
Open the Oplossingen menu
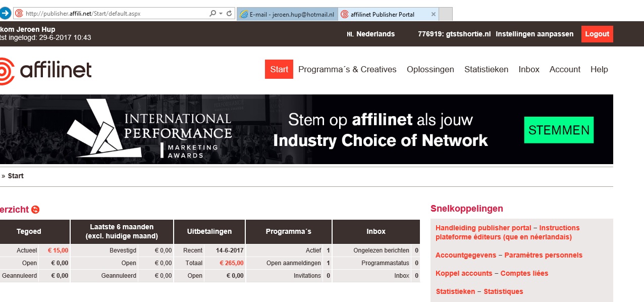pyautogui.click(x=431, y=69)
